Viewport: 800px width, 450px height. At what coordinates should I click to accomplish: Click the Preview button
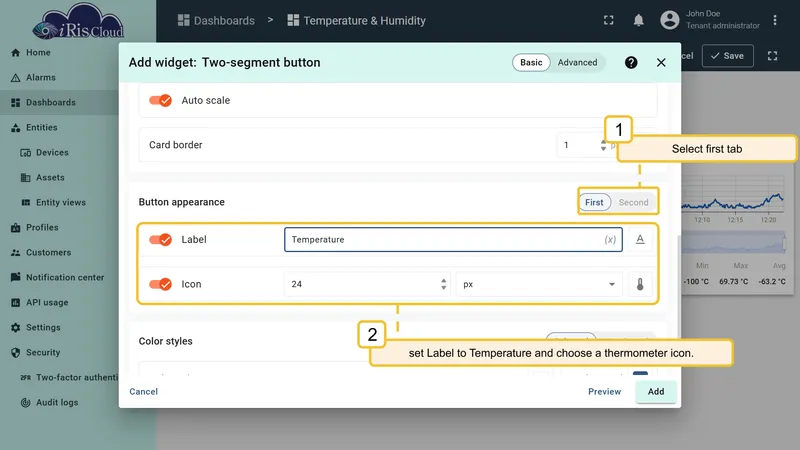(x=605, y=391)
